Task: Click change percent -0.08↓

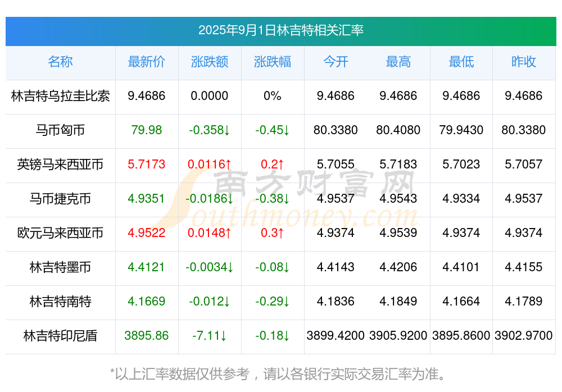Action: (x=273, y=267)
